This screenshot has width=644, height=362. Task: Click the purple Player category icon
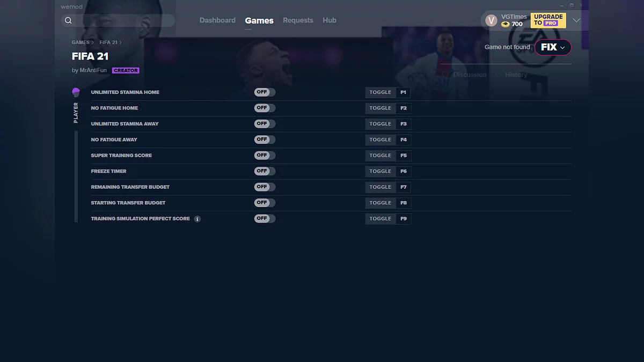pyautogui.click(x=76, y=92)
